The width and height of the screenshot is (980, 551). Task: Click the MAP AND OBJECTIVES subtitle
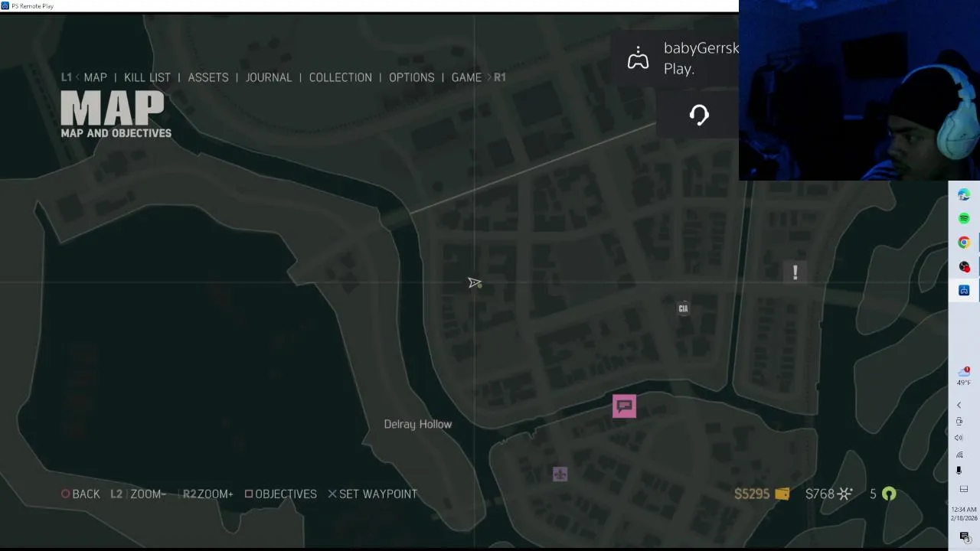pos(116,133)
